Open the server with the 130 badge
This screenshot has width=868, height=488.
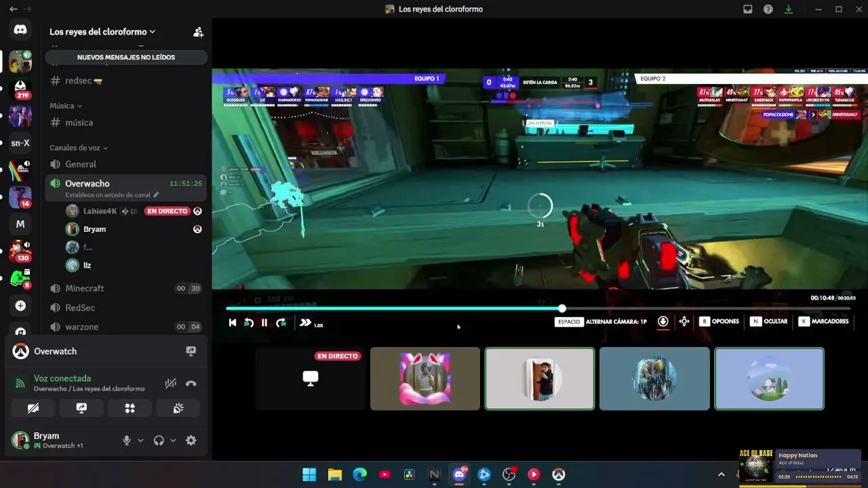tap(20, 251)
